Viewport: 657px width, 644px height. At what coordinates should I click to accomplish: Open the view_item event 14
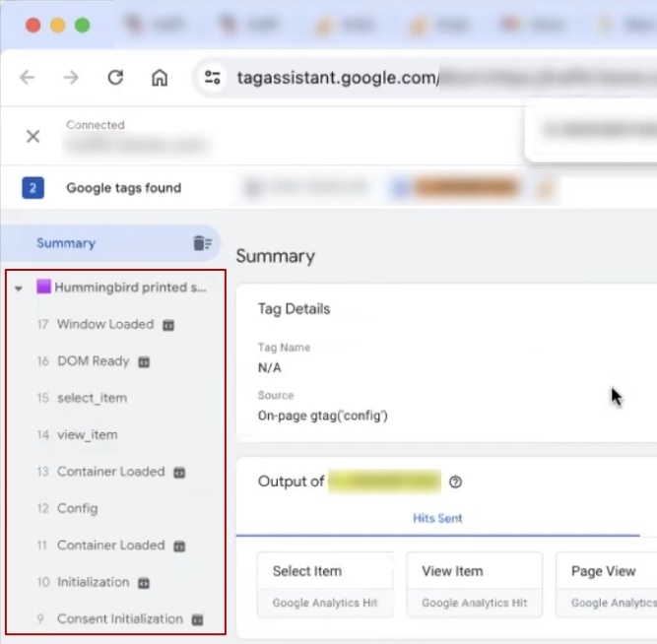click(88, 434)
